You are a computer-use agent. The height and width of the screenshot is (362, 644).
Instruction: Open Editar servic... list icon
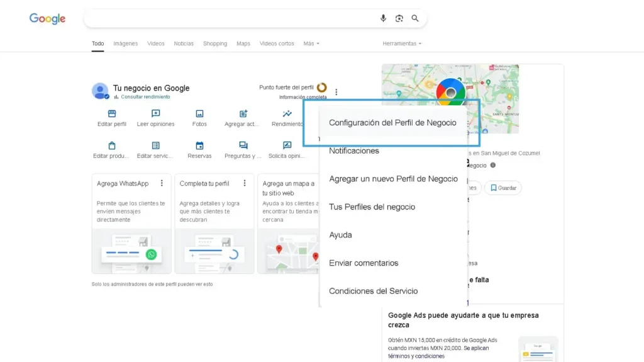pyautogui.click(x=156, y=145)
